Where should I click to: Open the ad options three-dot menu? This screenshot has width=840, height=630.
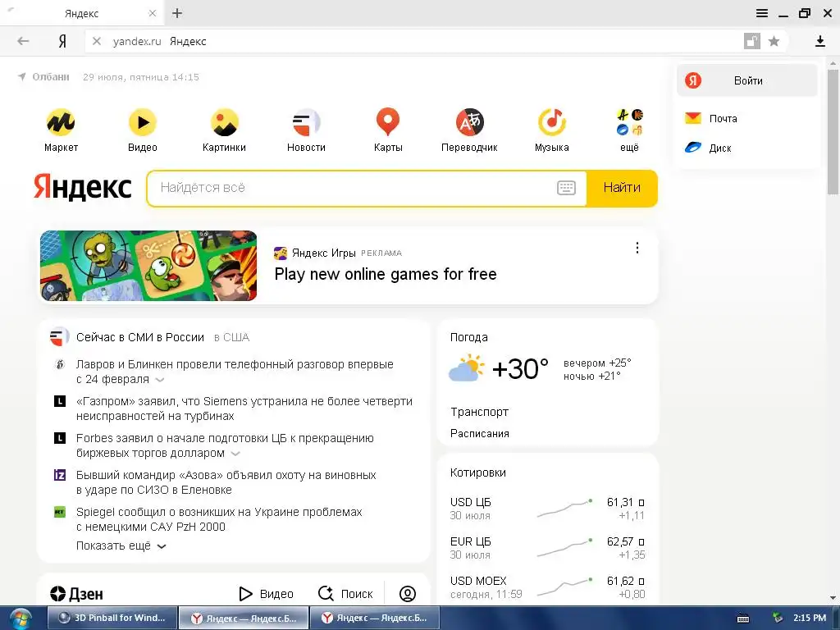pyautogui.click(x=637, y=248)
